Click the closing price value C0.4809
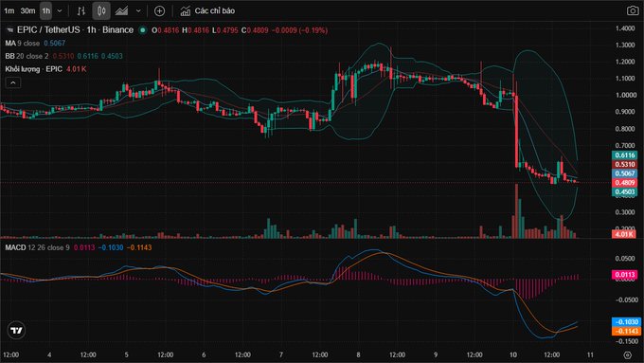This screenshot has height=363, width=644. point(255,30)
